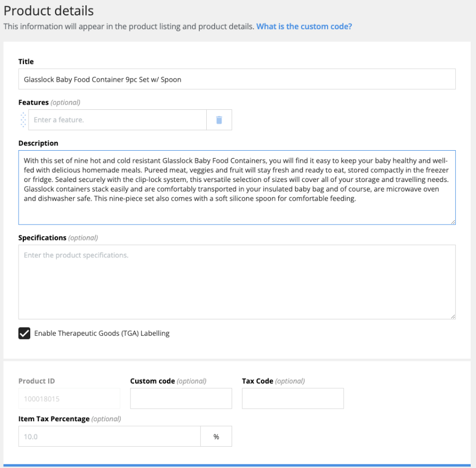Click the 'Title' label
Screen dimensions: 476x468
pos(26,62)
